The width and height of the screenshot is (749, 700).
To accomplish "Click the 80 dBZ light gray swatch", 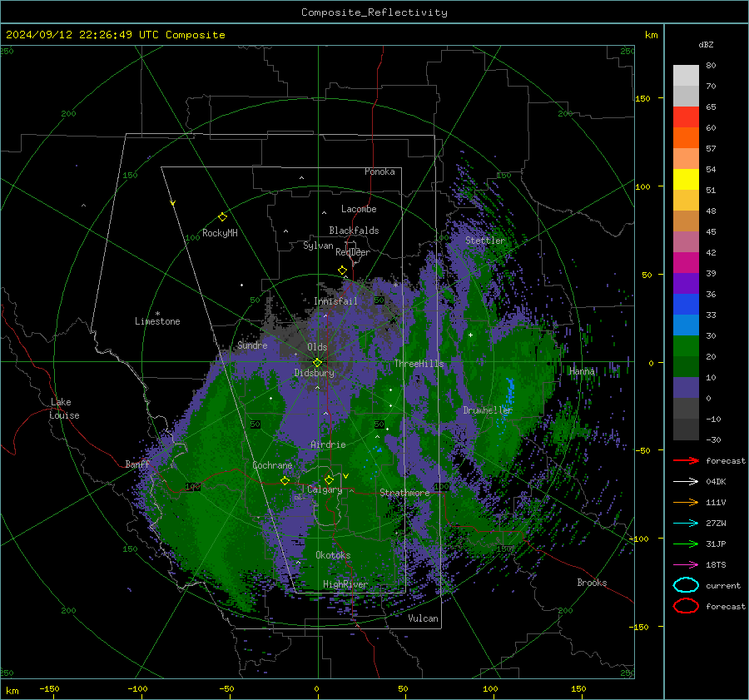I will click(686, 76).
